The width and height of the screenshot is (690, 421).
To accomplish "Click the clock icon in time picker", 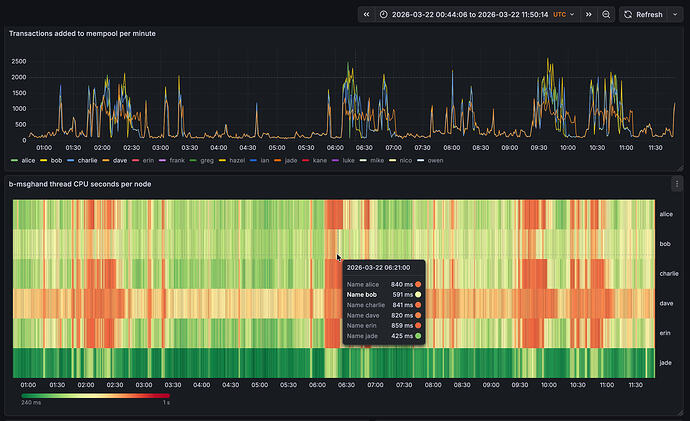I will coord(384,15).
